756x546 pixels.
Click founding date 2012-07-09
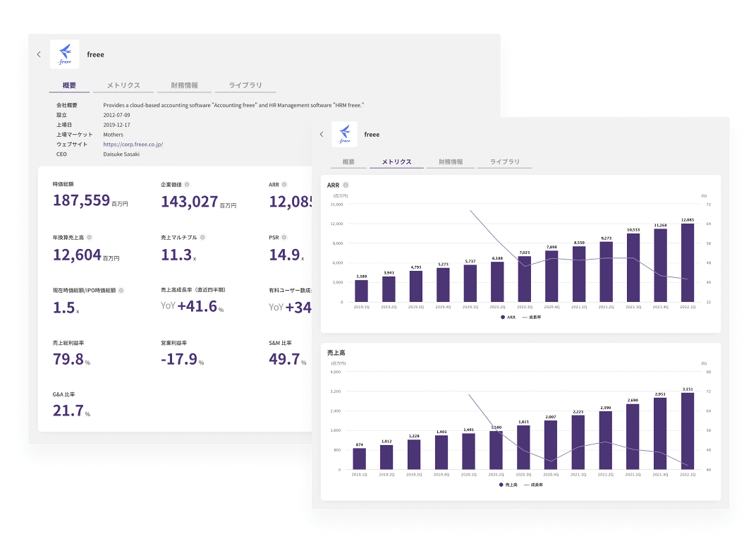[x=116, y=115]
